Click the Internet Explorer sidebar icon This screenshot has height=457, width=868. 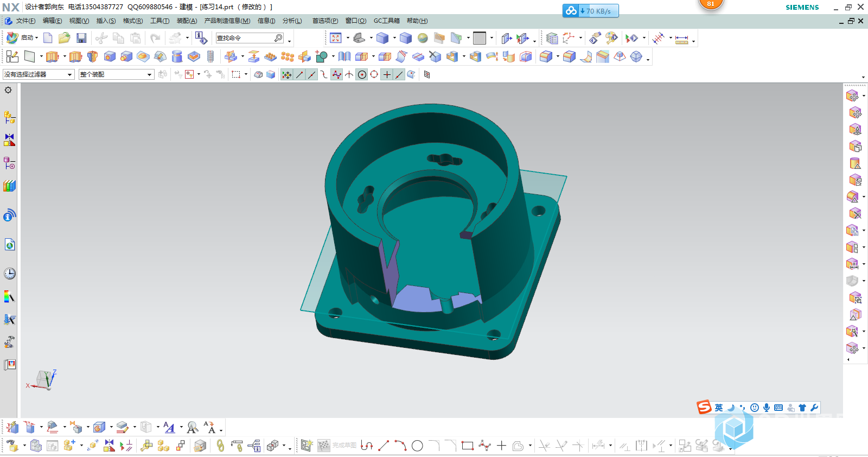click(10, 245)
